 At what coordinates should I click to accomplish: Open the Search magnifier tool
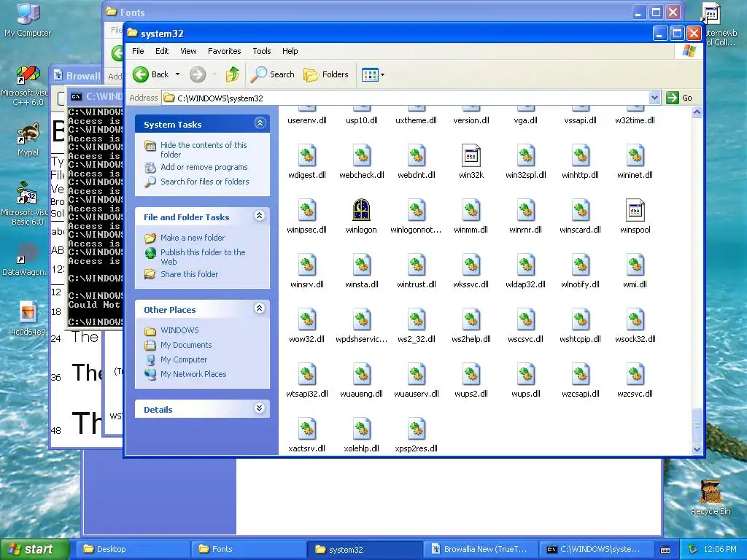point(273,74)
